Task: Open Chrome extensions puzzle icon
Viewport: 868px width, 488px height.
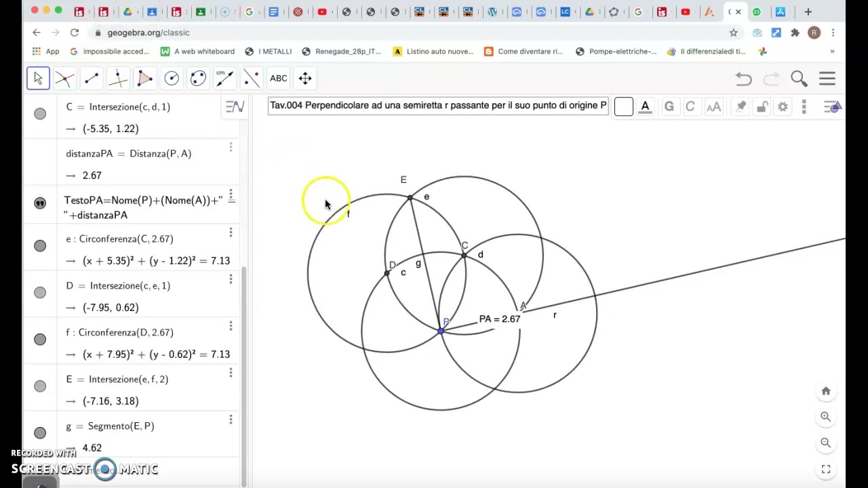Action: click(795, 33)
